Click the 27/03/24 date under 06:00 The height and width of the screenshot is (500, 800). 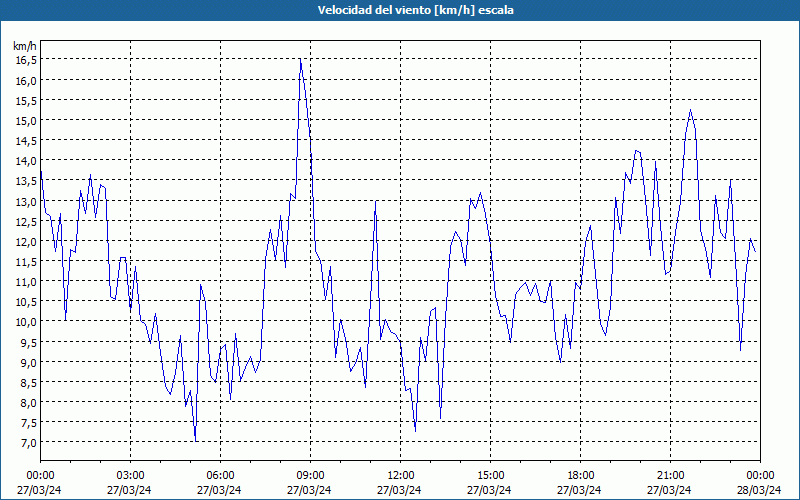pyautogui.click(x=219, y=490)
